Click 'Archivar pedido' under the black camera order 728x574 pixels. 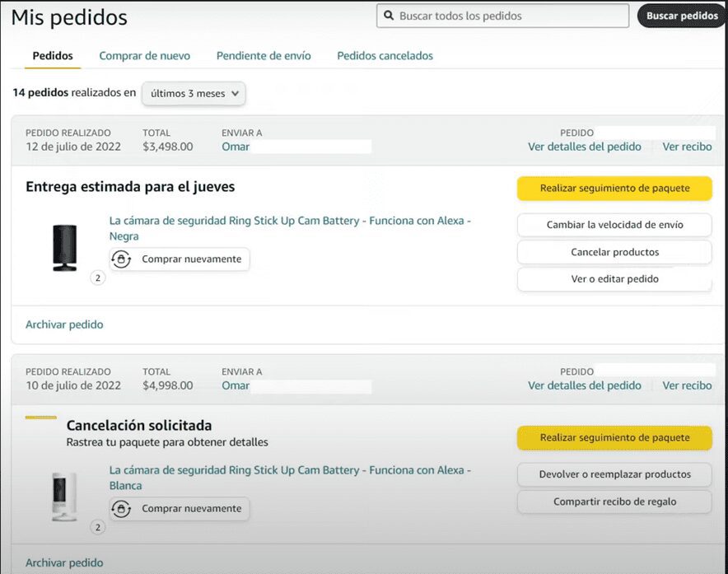[64, 324]
